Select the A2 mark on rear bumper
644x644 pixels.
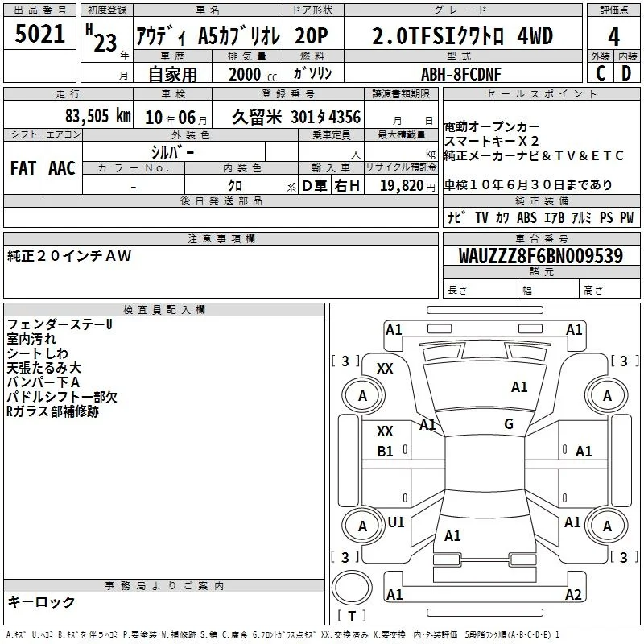pos(573,594)
